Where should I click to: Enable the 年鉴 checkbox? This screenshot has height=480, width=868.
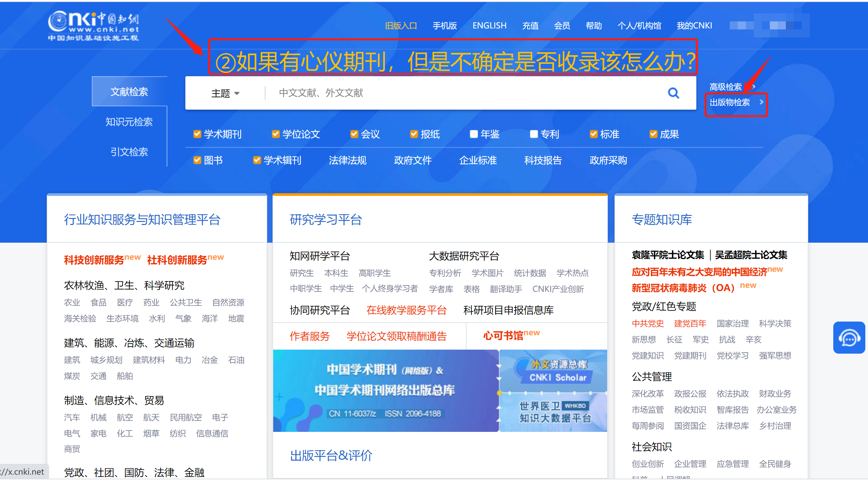click(x=474, y=134)
